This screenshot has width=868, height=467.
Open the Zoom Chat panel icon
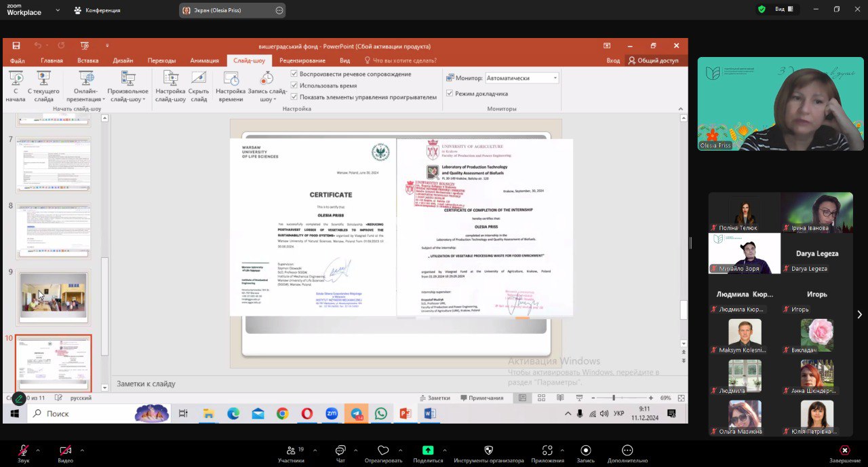point(340,450)
